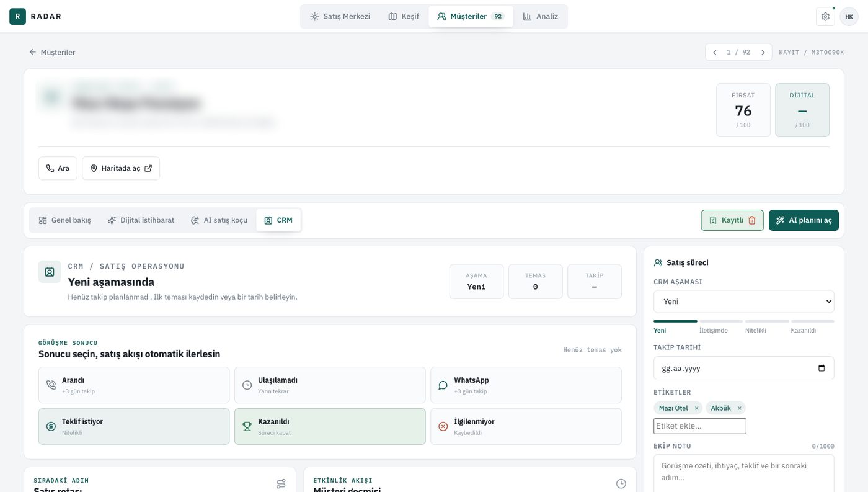Open the Genel bakış tab
Viewport: 868px width, 492px height.
64,220
